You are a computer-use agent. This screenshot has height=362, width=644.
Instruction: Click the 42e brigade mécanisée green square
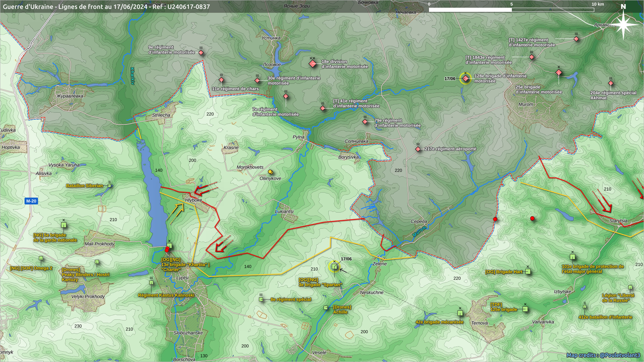[460, 313]
